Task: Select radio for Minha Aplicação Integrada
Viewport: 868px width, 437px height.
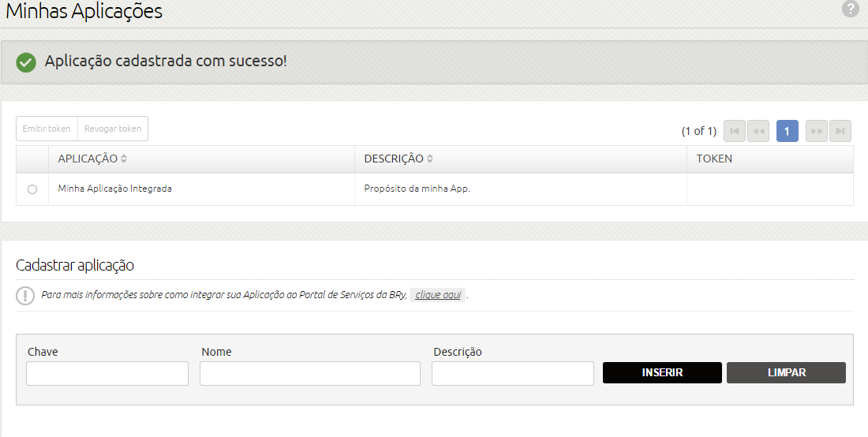Action: (32, 189)
